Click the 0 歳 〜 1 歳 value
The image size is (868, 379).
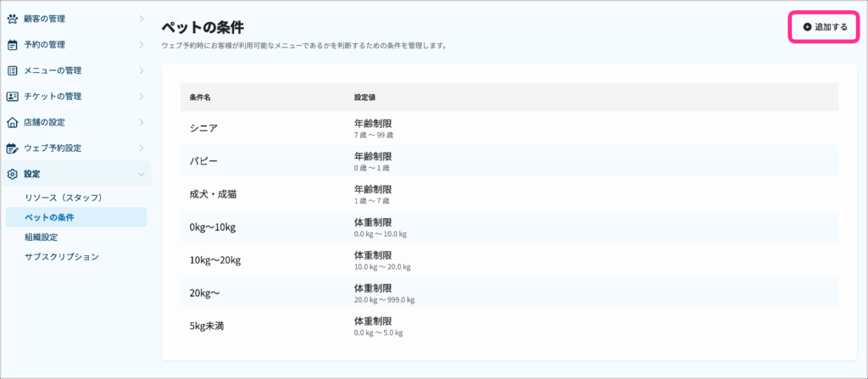pos(371,168)
